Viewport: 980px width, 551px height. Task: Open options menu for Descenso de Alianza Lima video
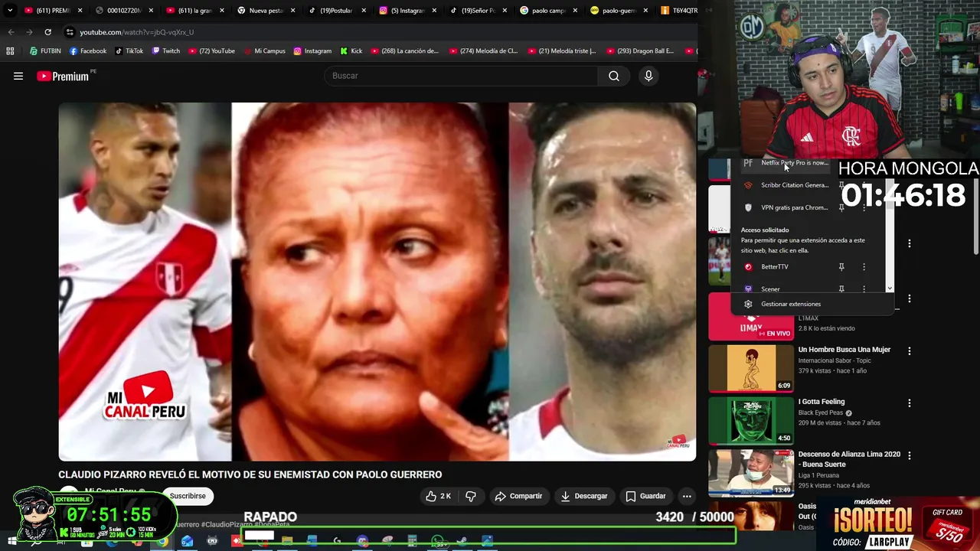click(910, 455)
